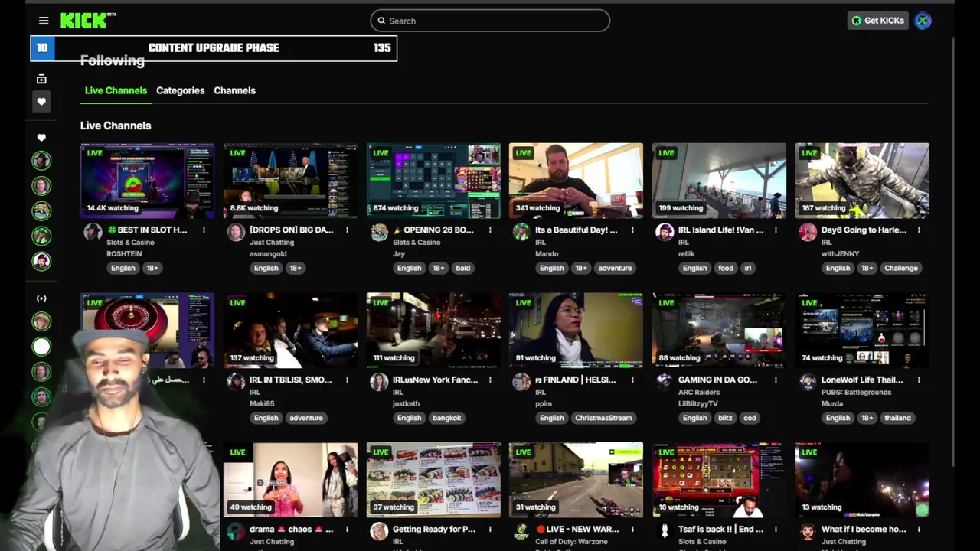Viewport: 980px width, 551px height.
Task: Click the 'Challenge' tag under withJENNY's stream
Action: 901,268
